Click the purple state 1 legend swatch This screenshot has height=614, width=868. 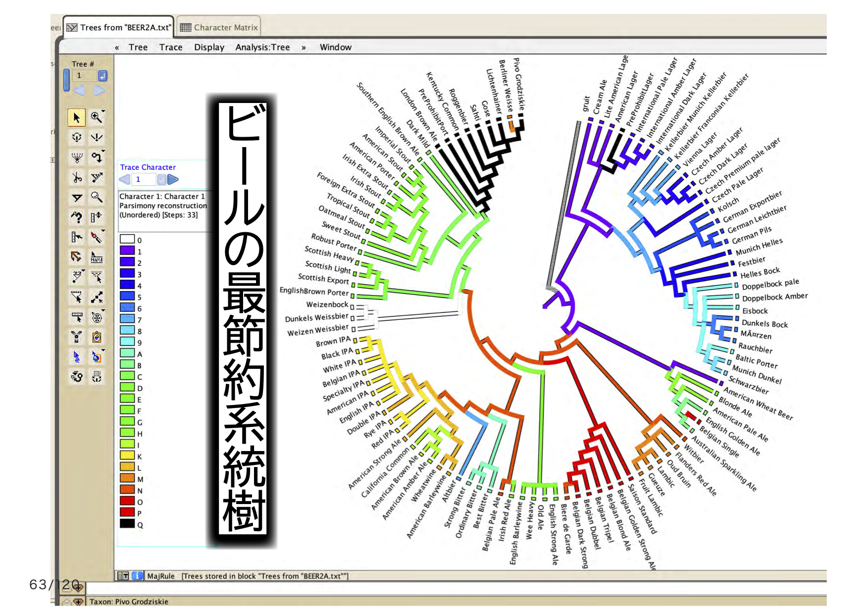[127, 251]
